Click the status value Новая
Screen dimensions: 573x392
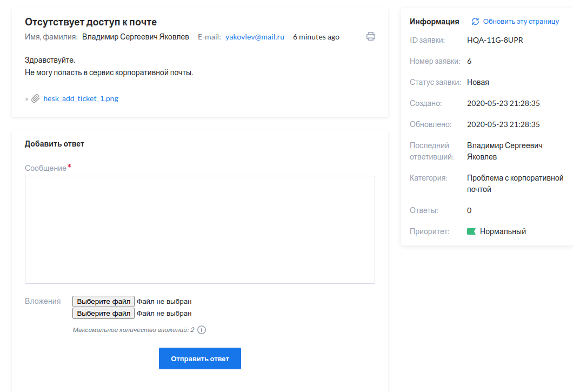(478, 82)
